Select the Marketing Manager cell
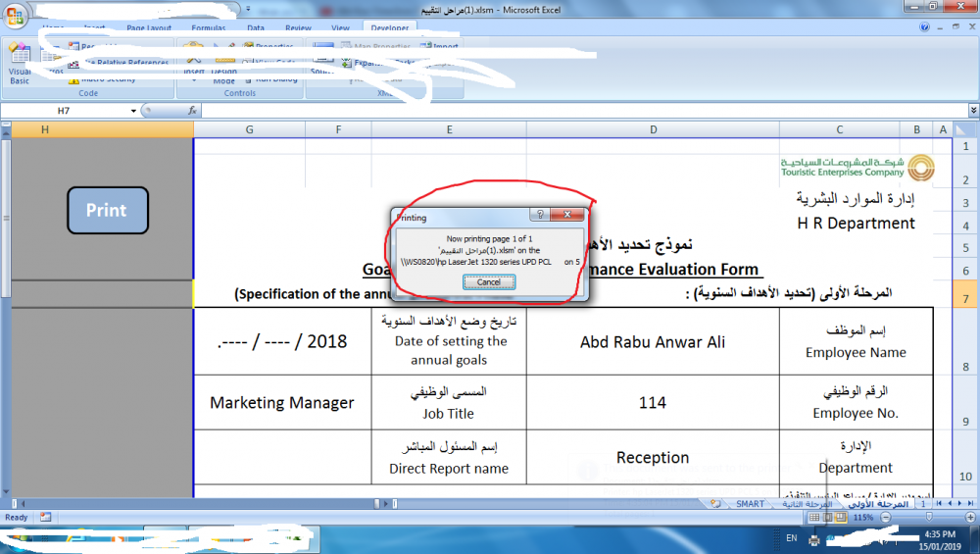 click(282, 402)
